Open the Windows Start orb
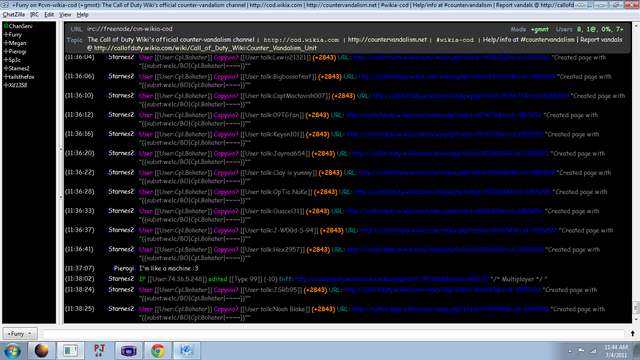The width and height of the screenshot is (640, 360). pos(13,351)
